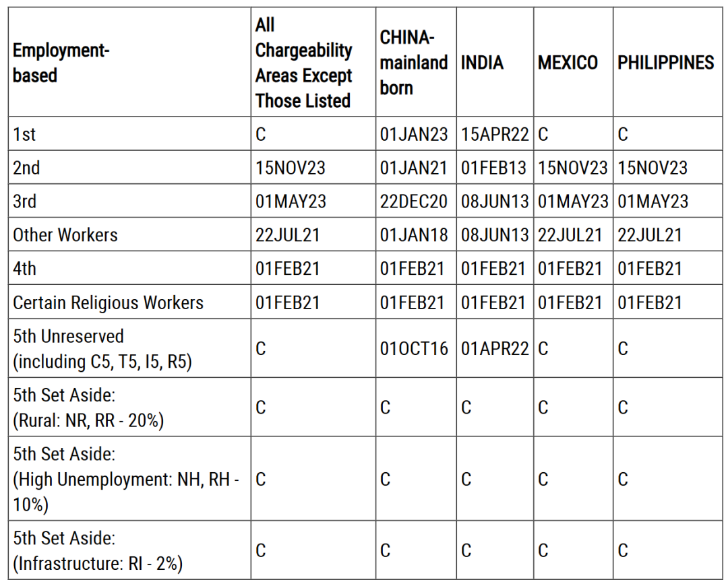Select 22DEC20 in China 3rd row

(413, 201)
